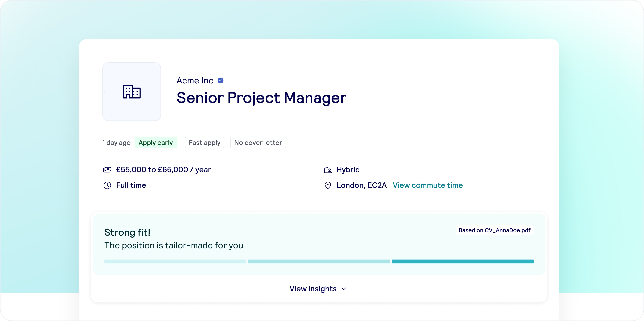Click the Apply early tag
The image size is (644, 321).
(155, 142)
